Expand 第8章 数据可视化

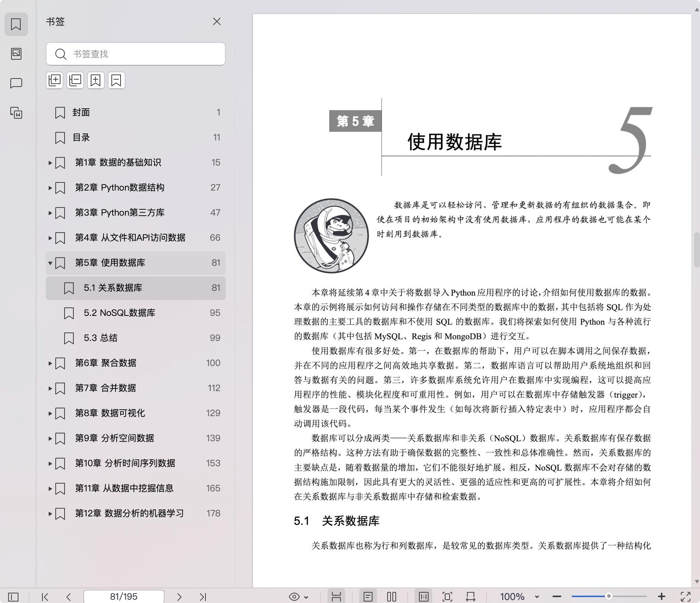50,414
